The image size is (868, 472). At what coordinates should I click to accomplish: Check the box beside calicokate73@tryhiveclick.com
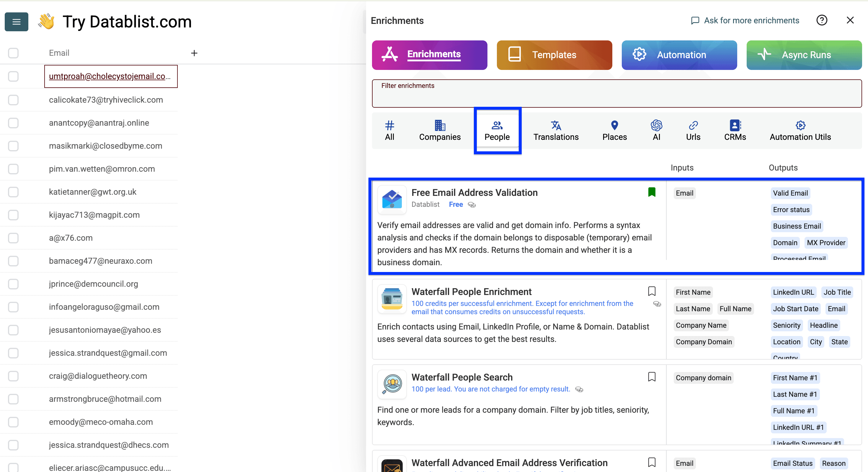click(x=13, y=100)
